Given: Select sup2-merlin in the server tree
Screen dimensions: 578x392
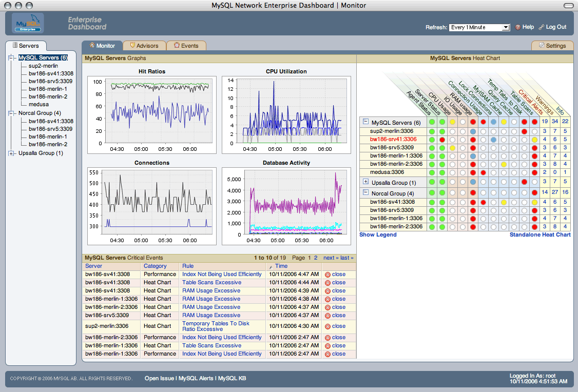Looking at the screenshot, I should click(x=43, y=66).
